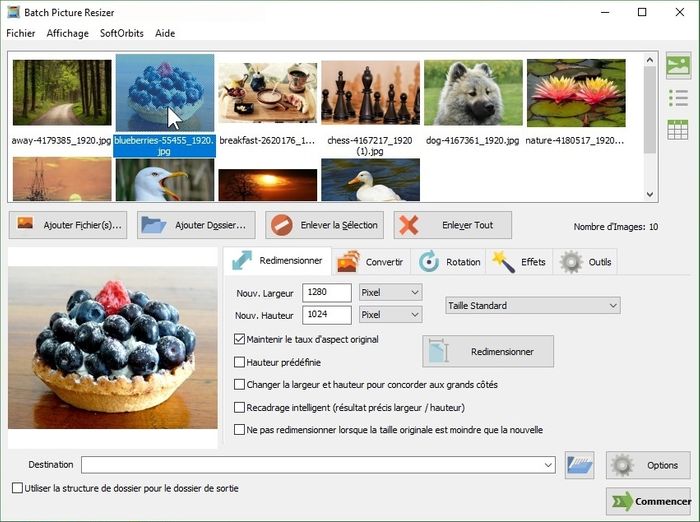Click the Ajouter Fichier(s) button
Viewport: 700px width, 522px height.
(x=68, y=225)
